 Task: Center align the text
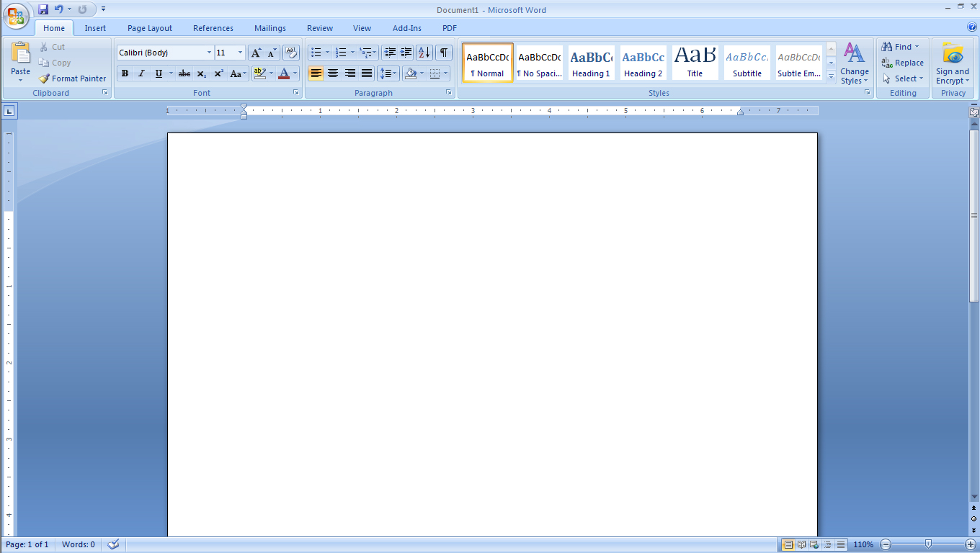click(x=333, y=73)
